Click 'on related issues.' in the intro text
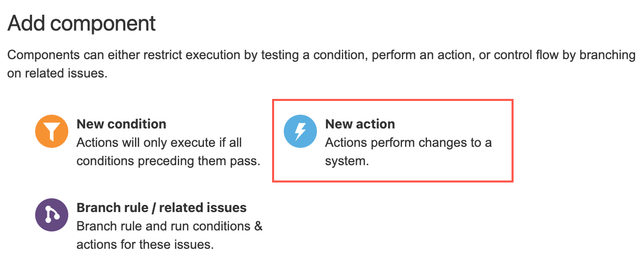The width and height of the screenshot is (644, 260). pyautogui.click(x=57, y=73)
